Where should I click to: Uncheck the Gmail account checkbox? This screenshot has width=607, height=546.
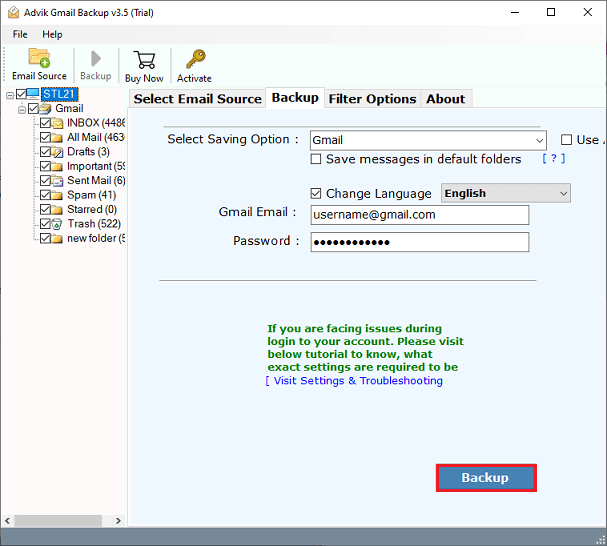(x=33, y=109)
